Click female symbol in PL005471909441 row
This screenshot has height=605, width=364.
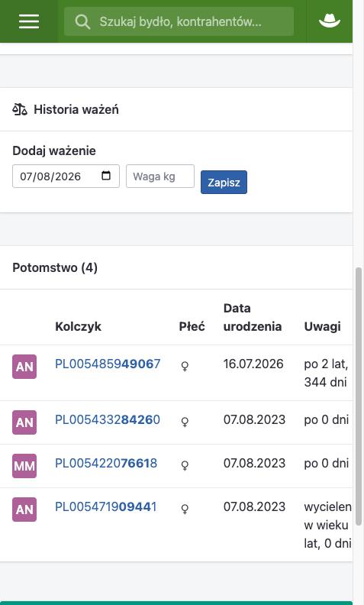pyautogui.click(x=185, y=509)
